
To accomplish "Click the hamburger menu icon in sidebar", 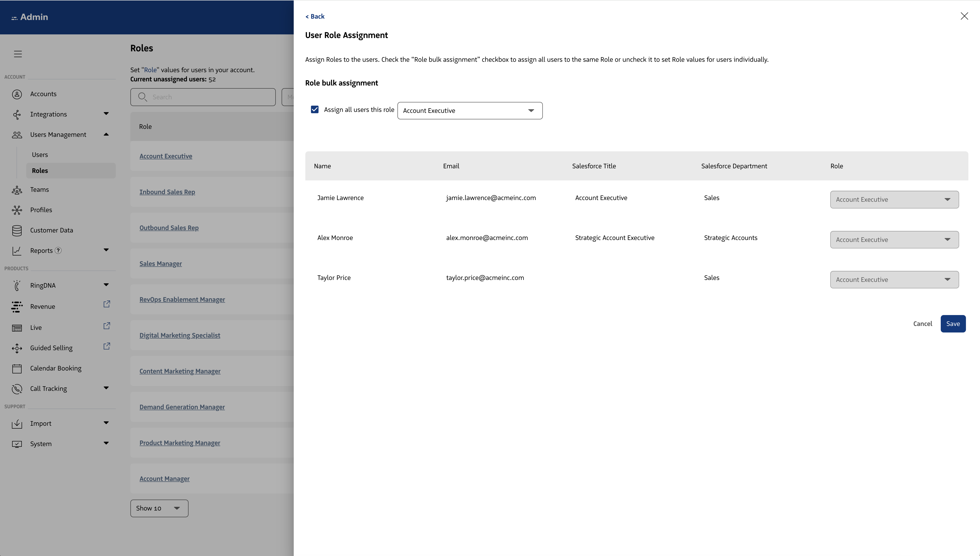I will (18, 54).
